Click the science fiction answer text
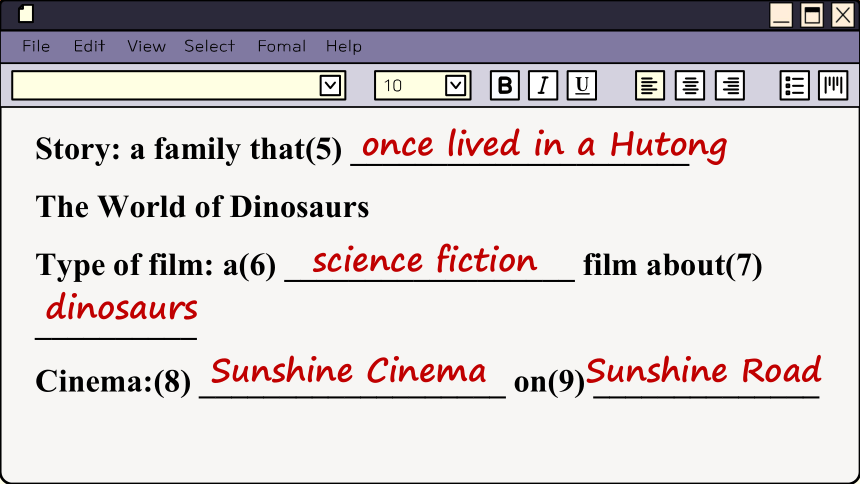 pos(425,260)
